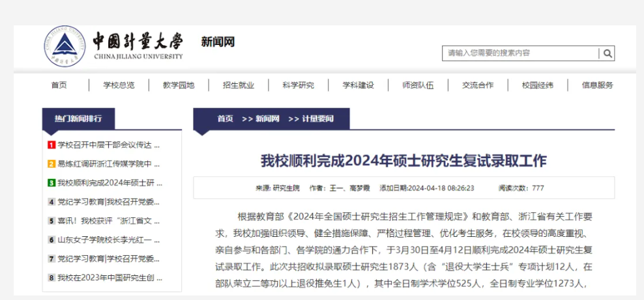The image size is (644, 300).
Task: Go to 科学研究 section
Action: [x=298, y=85]
